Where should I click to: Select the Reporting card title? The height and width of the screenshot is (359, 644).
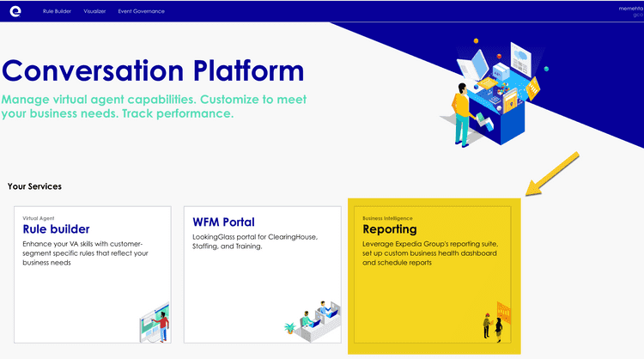point(389,228)
